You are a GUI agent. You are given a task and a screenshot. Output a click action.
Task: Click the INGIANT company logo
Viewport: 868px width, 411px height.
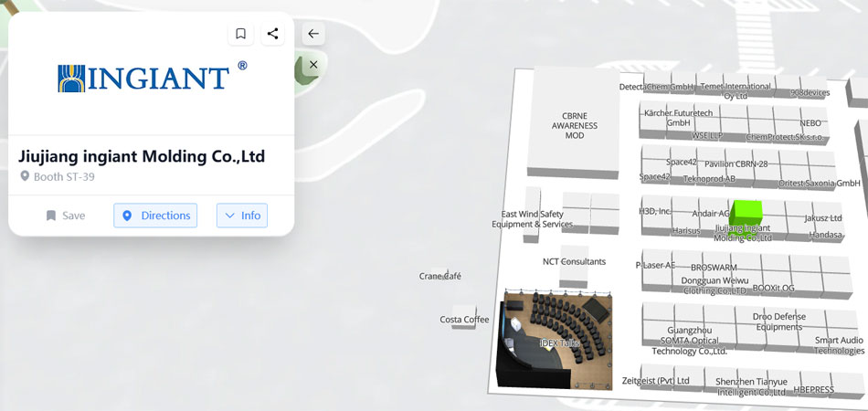[x=153, y=77]
